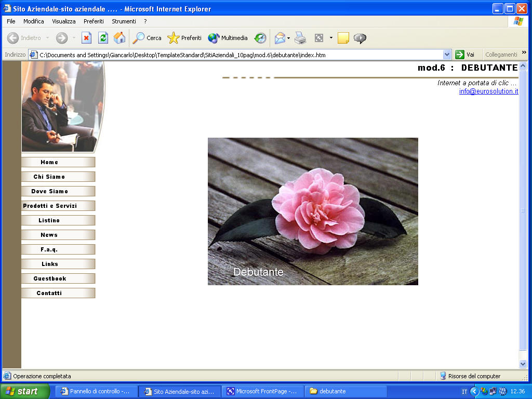Open the History clock icon
532x399 pixels.
(260, 38)
